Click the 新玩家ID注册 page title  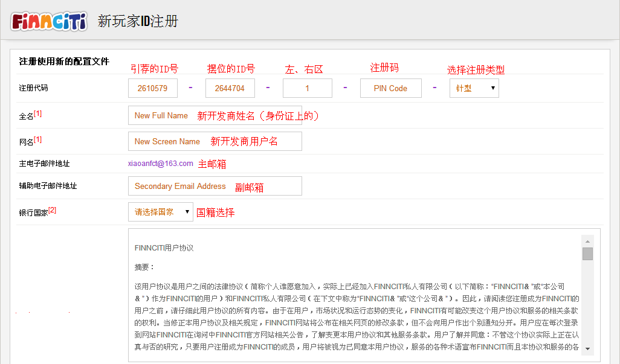click(x=138, y=21)
